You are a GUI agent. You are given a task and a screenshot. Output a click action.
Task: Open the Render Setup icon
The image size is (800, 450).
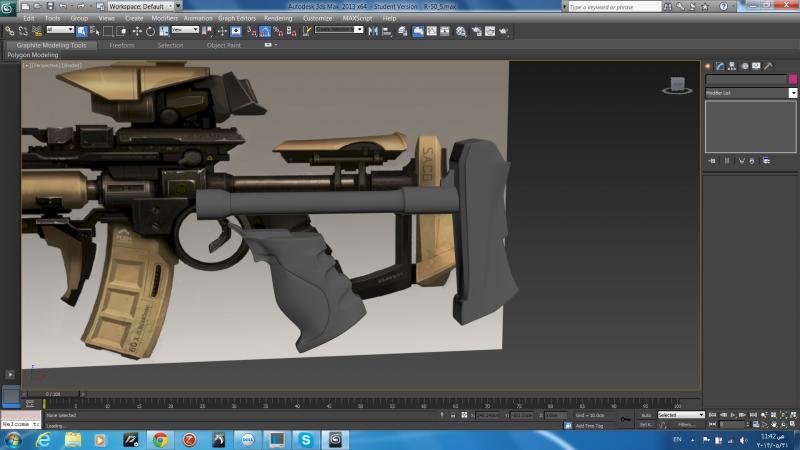(477, 31)
